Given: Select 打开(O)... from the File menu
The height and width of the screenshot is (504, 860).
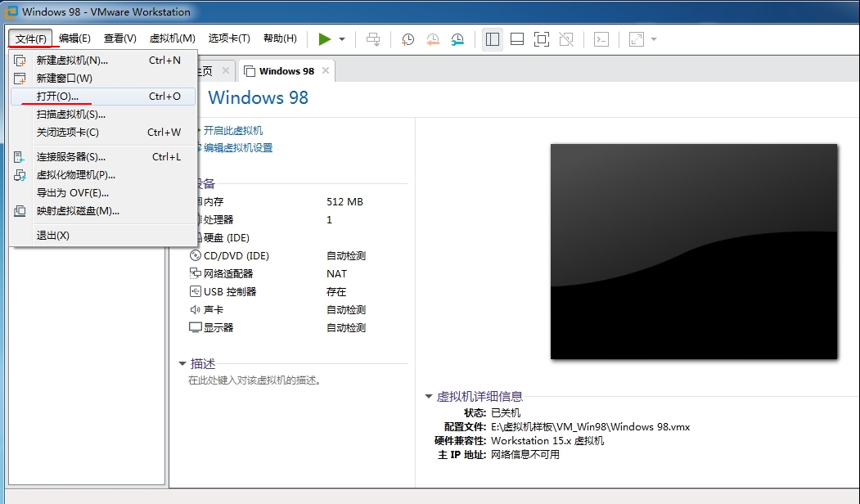Looking at the screenshot, I should [57, 97].
